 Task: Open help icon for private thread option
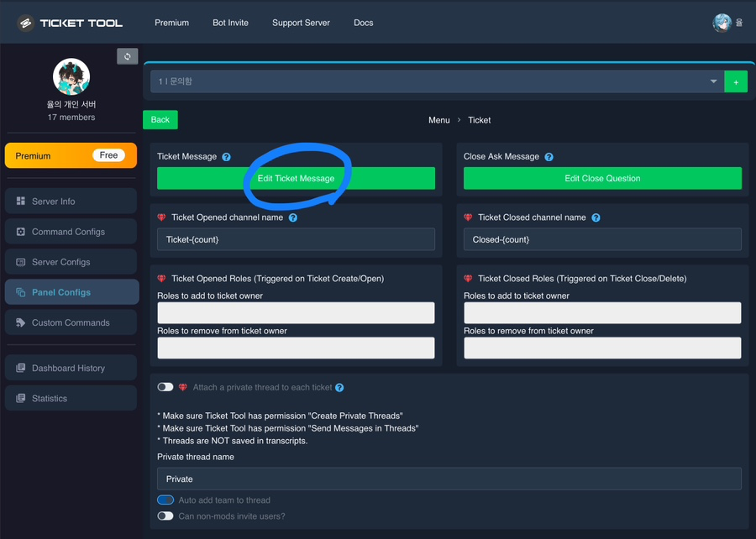(339, 388)
